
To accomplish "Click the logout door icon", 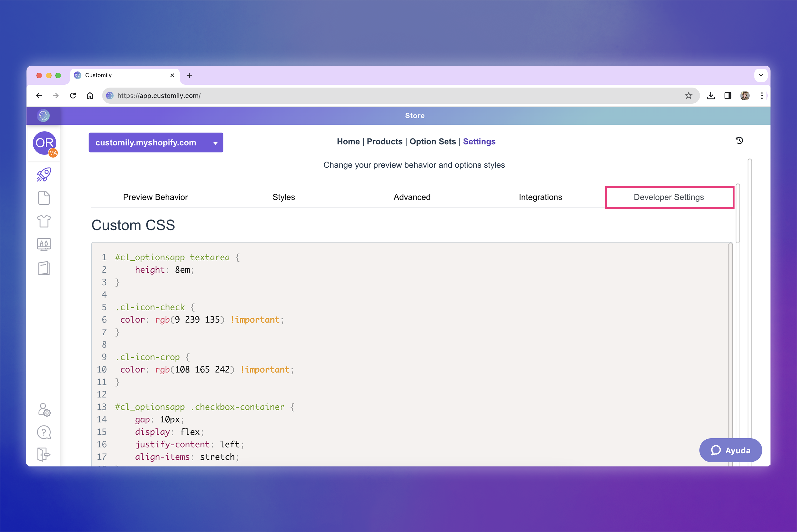I will 44,454.
